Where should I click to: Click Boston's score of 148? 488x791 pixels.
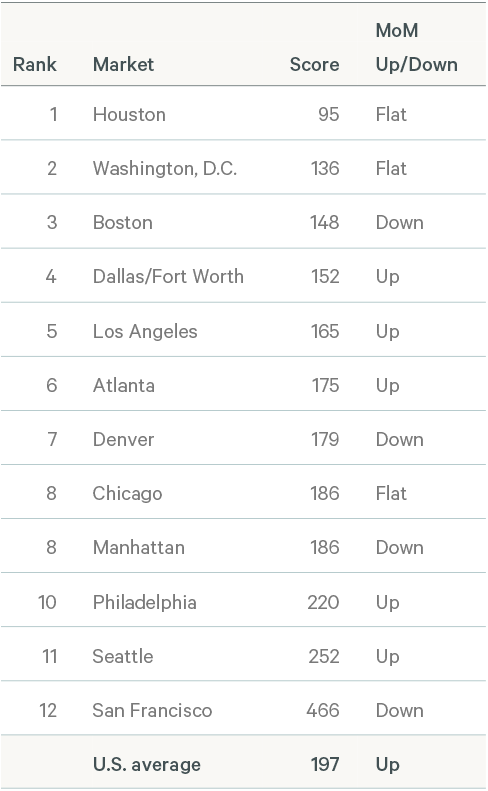[324, 222]
